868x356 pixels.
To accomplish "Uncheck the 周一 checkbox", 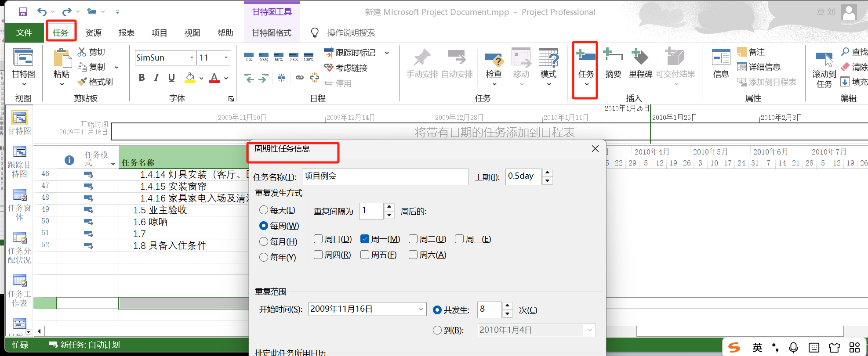I will pyautogui.click(x=364, y=239).
